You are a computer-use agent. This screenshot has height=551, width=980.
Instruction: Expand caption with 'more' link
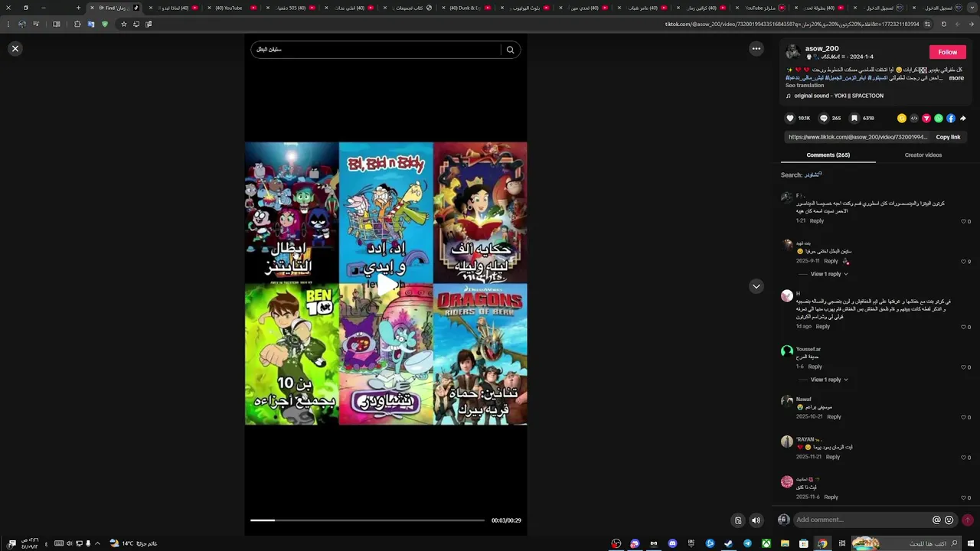click(956, 78)
